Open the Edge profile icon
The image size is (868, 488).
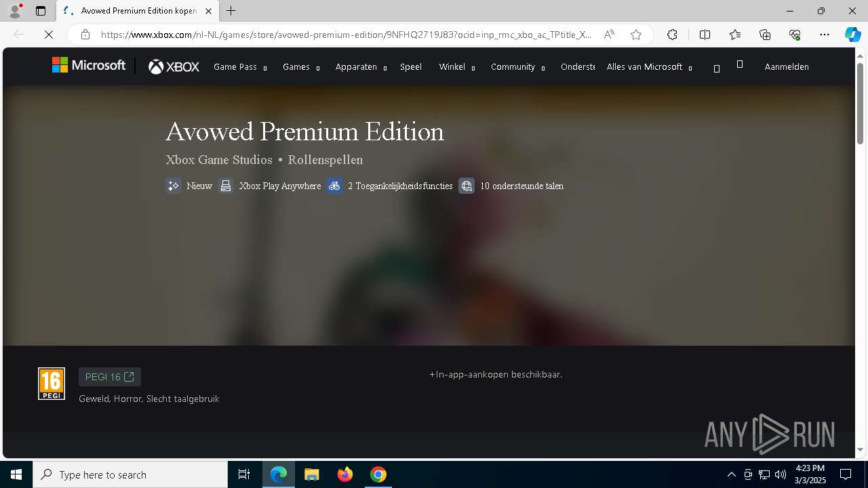(15, 11)
